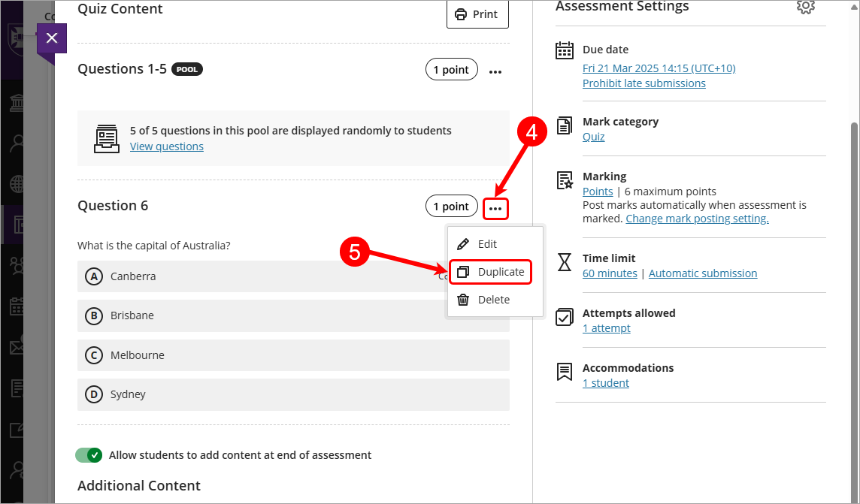Screen dimensions: 860x504
Task: Click the Question 6 heading
Action: (113, 206)
